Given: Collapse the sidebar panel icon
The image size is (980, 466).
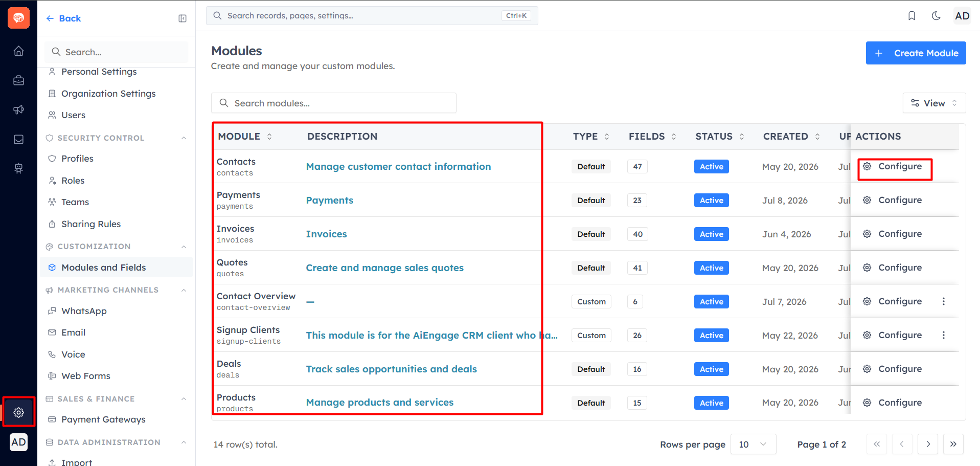Looking at the screenshot, I should (x=183, y=18).
